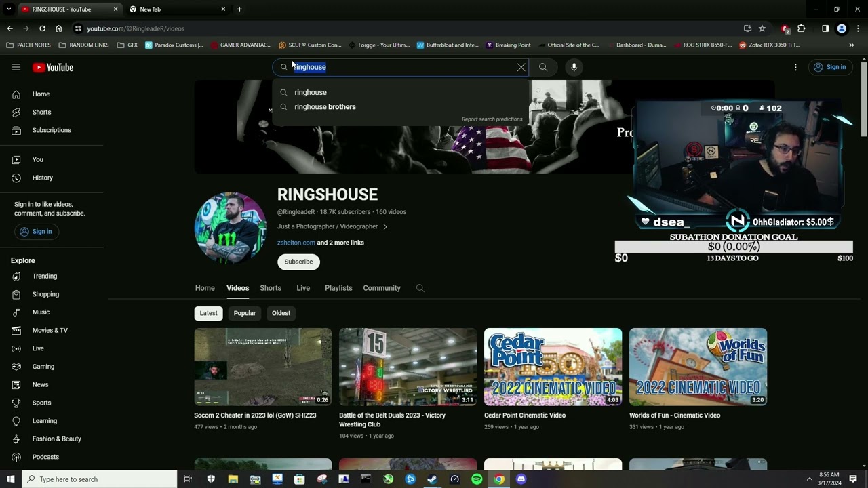Run the search with the magnifier button
Image resolution: width=868 pixels, height=488 pixels.
[543, 67]
